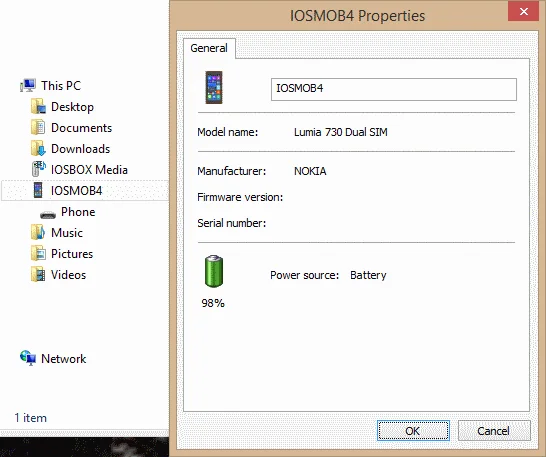
Task: Open Videos in the navigation pane
Action: coord(69,275)
